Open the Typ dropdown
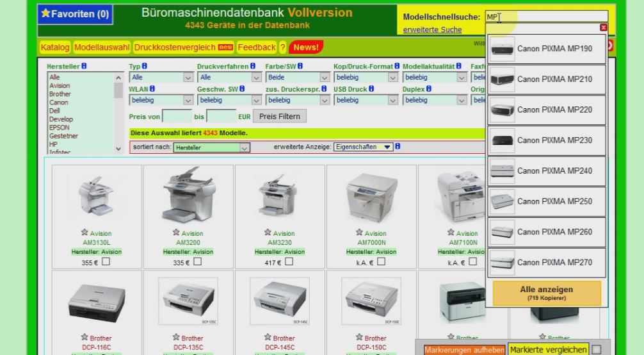This screenshot has width=644, height=355. coord(161,78)
